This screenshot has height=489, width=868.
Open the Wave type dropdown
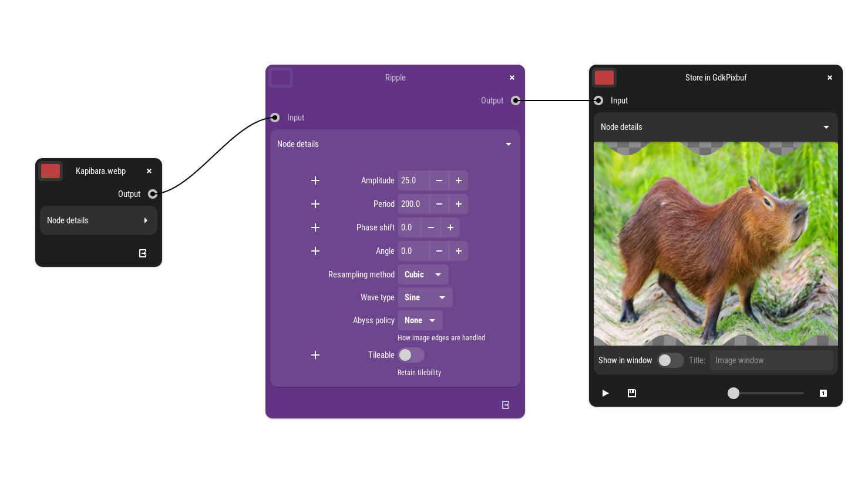click(425, 297)
